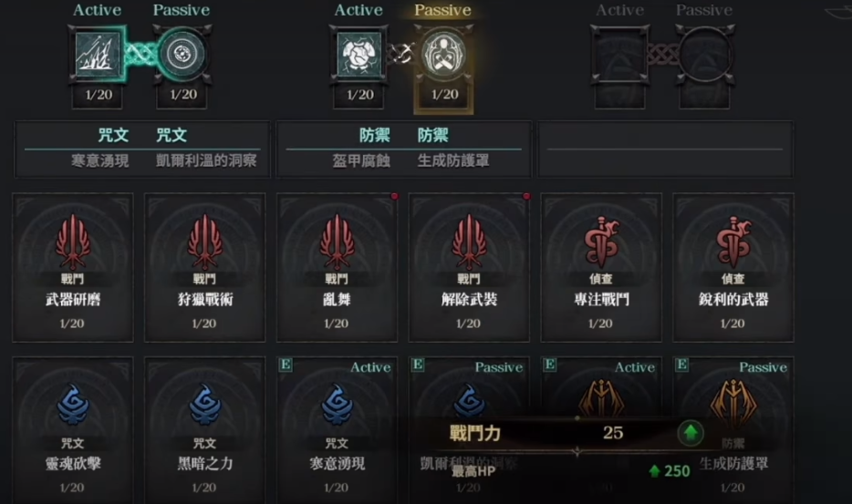852x504 pixels.
Task: Choose the 黑暗之力 spell card
Action: (x=205, y=430)
